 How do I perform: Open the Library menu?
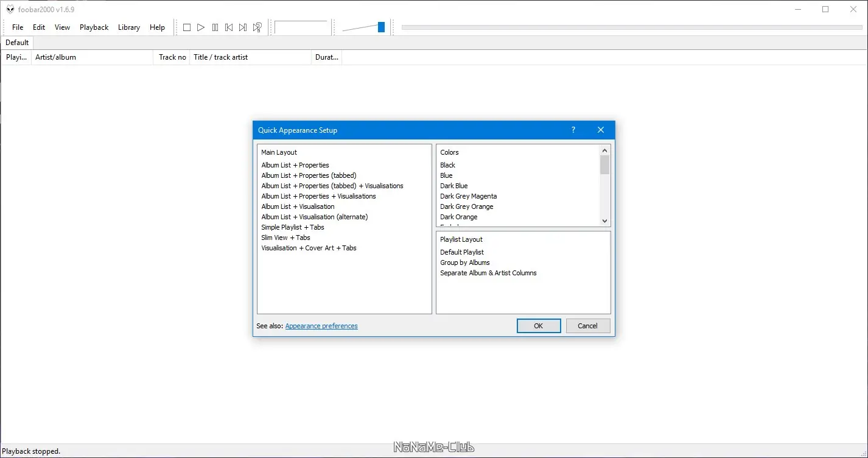[129, 27]
